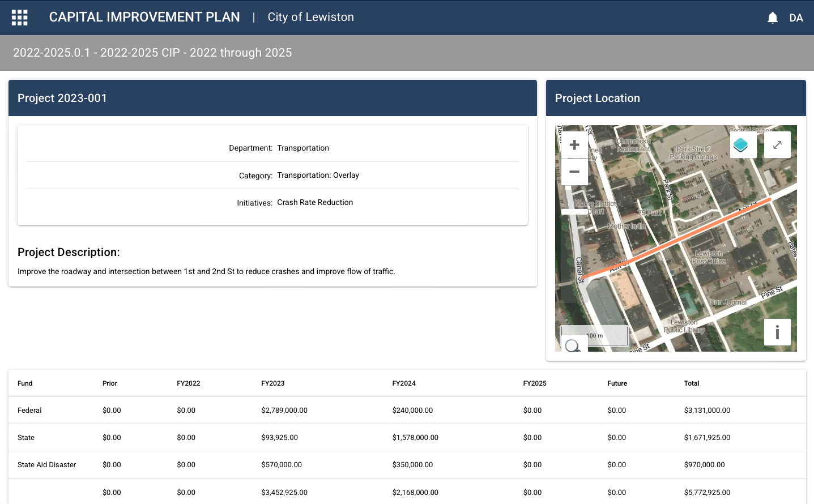This screenshot has height=504, width=814.
Task: Select the 2022-2025 CIP version banner
Action: tap(152, 52)
